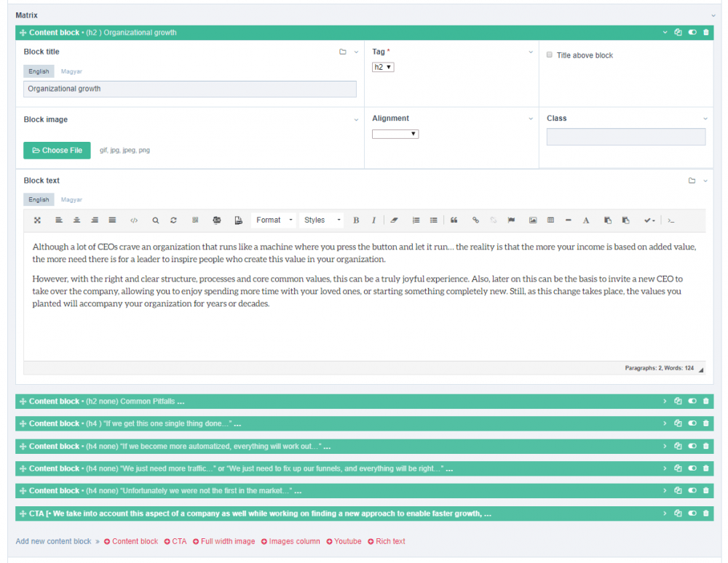This screenshot has height=563, width=728.
Task: Expand the Common Pitfalls content block
Action: click(664, 402)
